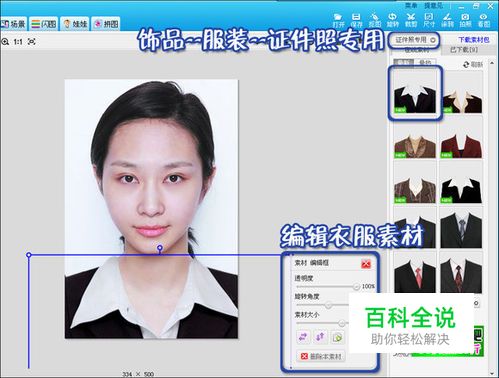This screenshot has width=499, height=378.
Task: Flip the clothing material horizontally
Action: 303,337
